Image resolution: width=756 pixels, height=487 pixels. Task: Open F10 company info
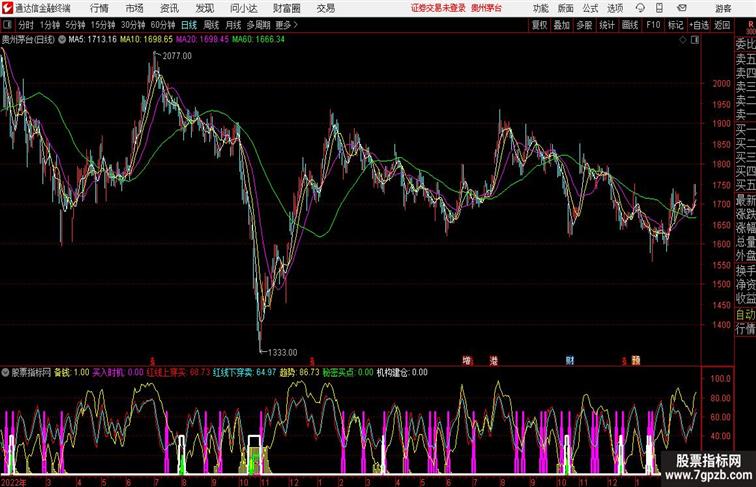click(653, 25)
